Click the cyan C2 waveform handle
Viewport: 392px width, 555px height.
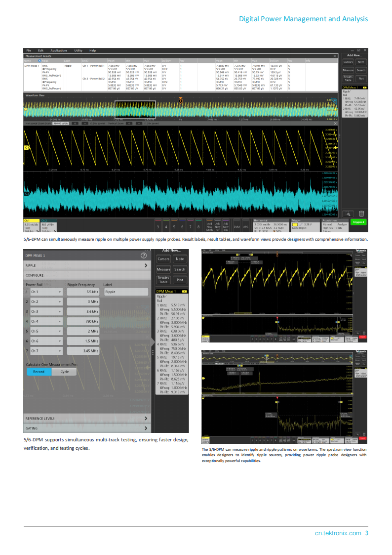click(x=27, y=194)
